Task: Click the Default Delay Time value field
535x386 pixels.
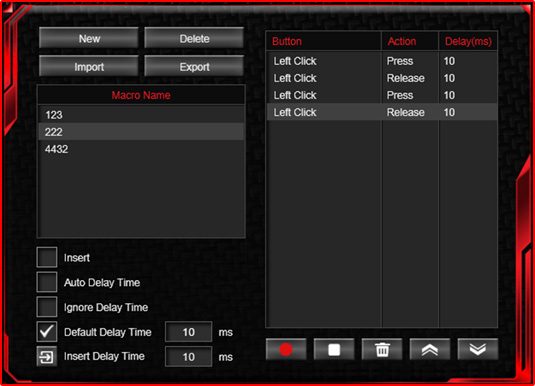Action: [188, 332]
